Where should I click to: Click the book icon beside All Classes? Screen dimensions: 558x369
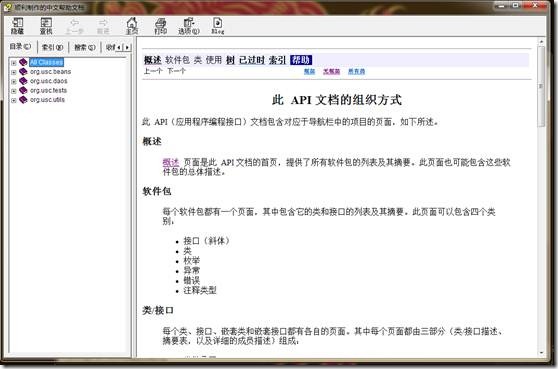(23, 62)
